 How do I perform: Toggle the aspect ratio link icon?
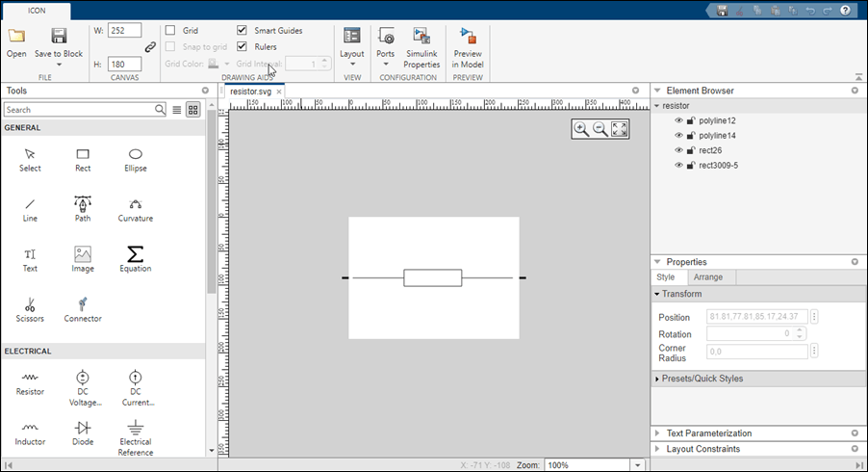150,47
